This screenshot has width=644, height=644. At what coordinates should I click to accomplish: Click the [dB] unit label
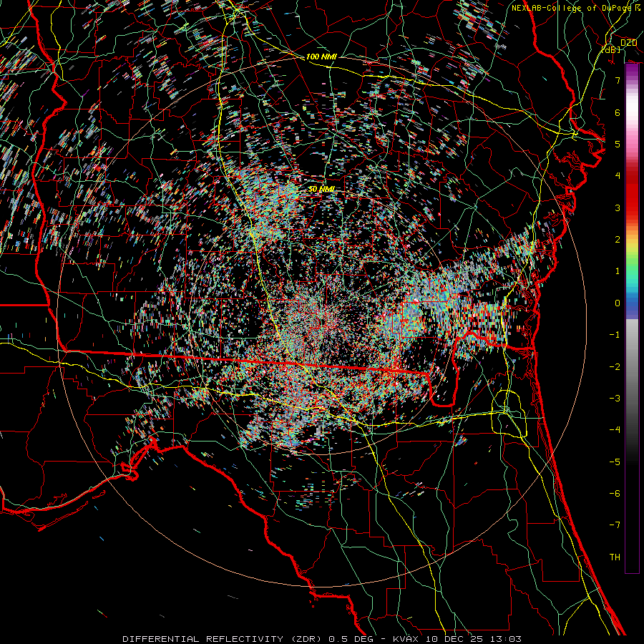click(611, 49)
